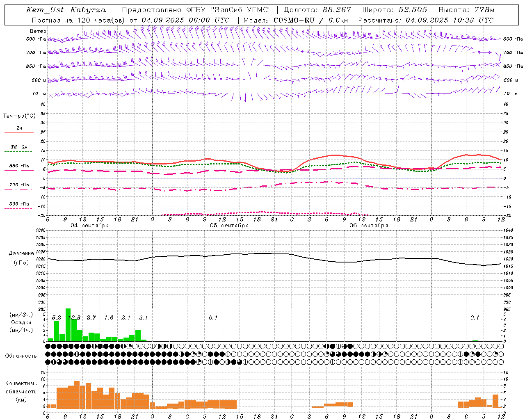Viewport: 525px width, 420px height.
Task: Click the dashed line sample under Td 2м
Action: pos(18,152)
